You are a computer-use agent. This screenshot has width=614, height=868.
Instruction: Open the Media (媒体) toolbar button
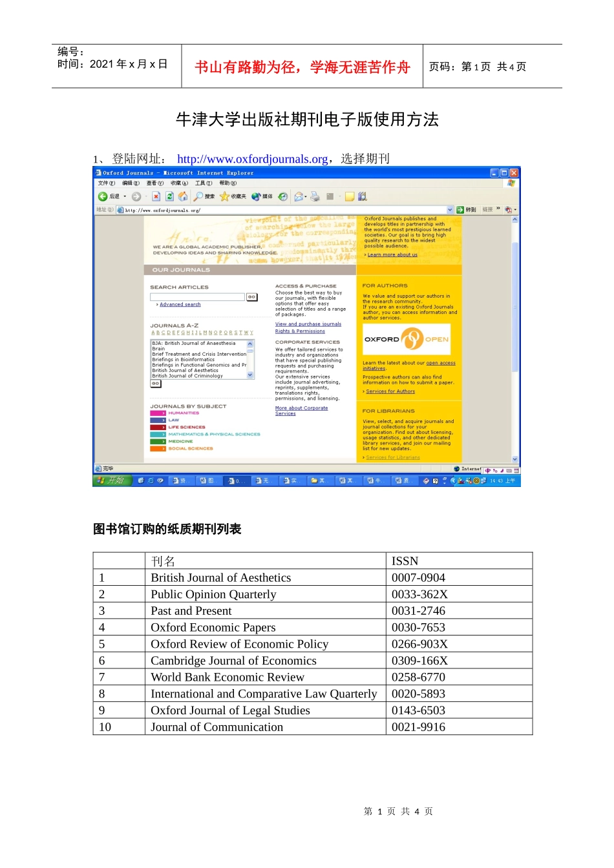262,196
